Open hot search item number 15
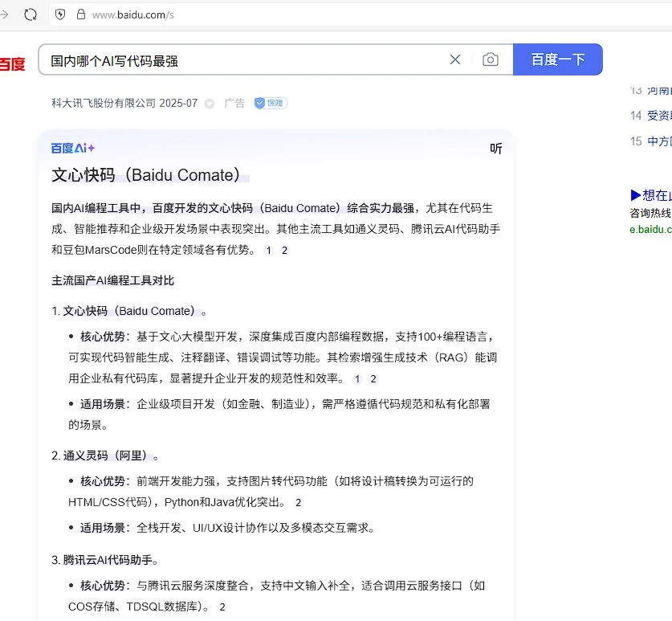 tap(658, 141)
